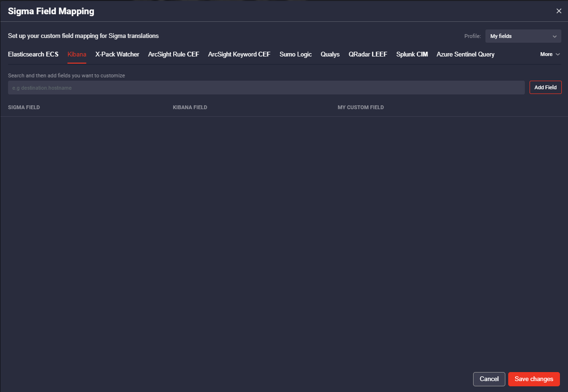
Task: Switch to ArcSight Rule CEF tab
Action: pyautogui.click(x=174, y=55)
